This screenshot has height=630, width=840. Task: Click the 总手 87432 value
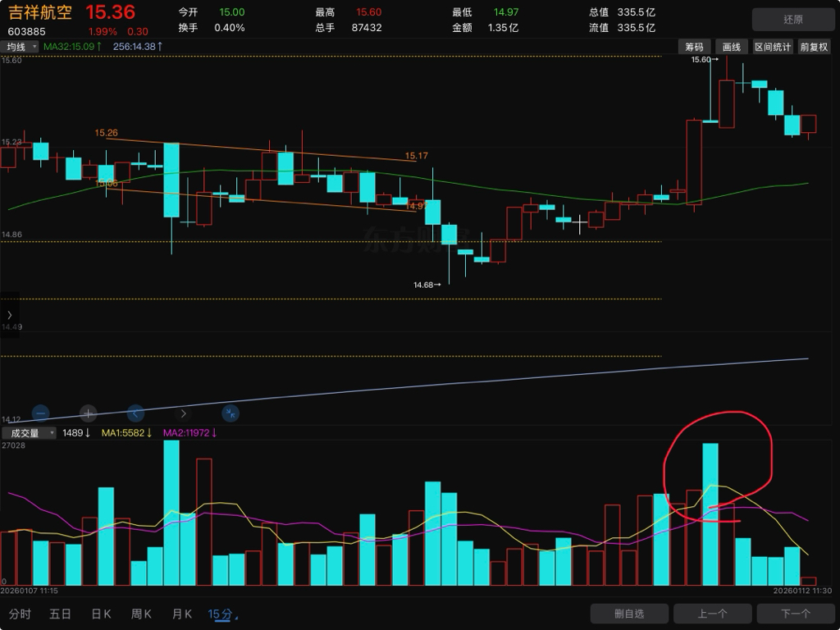click(367, 27)
